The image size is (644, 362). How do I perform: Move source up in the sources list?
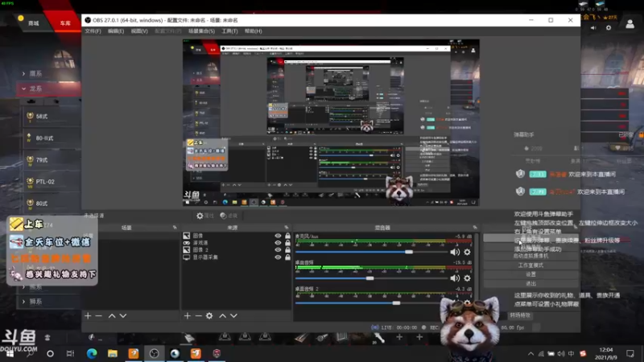[222, 315]
